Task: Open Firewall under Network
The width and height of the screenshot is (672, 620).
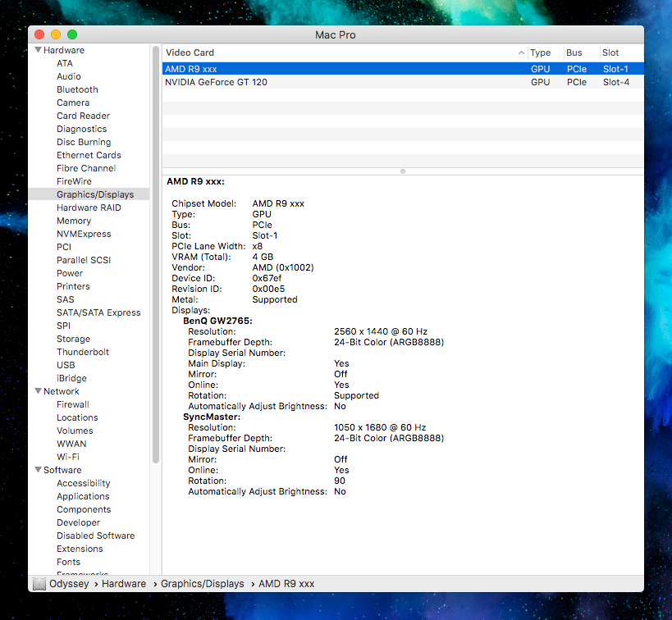Action: click(x=73, y=404)
